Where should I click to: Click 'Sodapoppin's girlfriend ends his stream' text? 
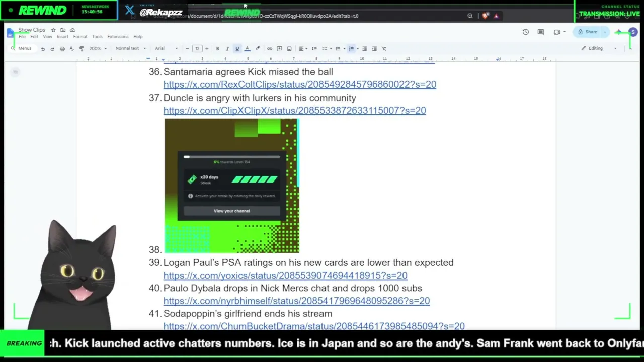(x=248, y=313)
